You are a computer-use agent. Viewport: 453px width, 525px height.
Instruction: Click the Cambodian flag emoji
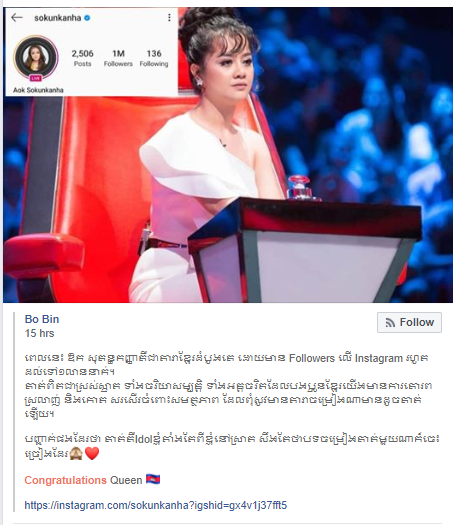[153, 479]
